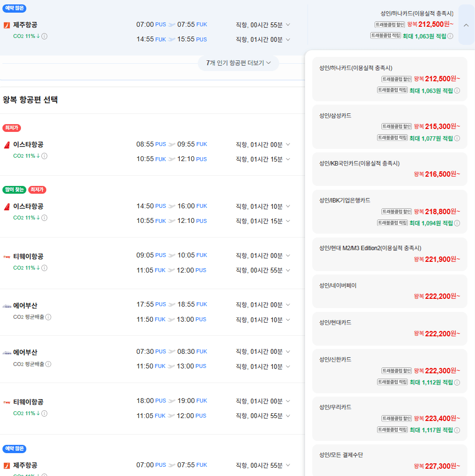Click 12:00 PUS arrival on 09:05 티웨이항공 row
The width and height of the screenshot is (475, 476).
[191, 270]
